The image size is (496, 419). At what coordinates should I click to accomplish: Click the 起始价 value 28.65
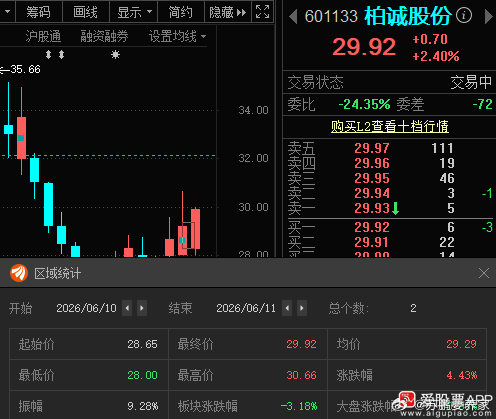click(x=142, y=344)
